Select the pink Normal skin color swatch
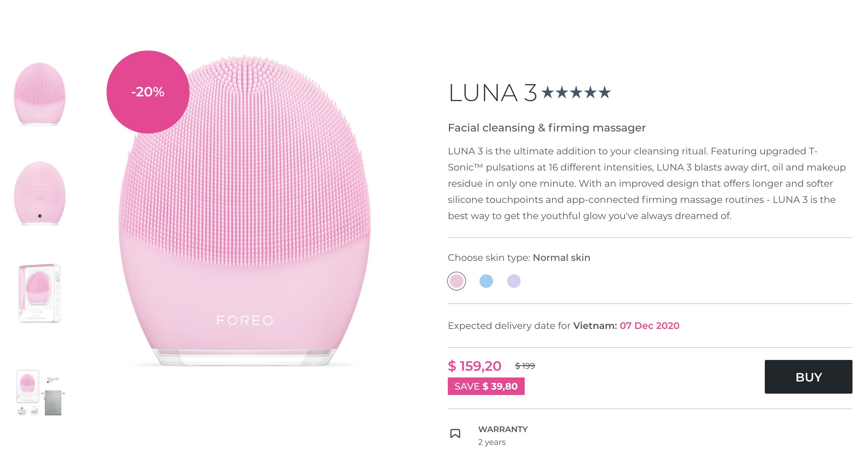The image size is (868, 457). tap(456, 281)
